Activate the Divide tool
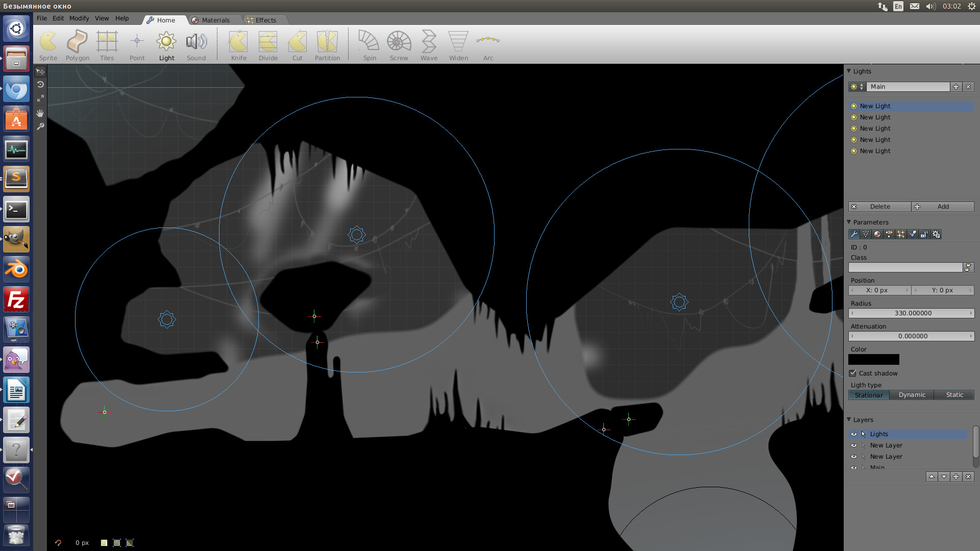This screenshot has width=980, height=551. (268, 45)
